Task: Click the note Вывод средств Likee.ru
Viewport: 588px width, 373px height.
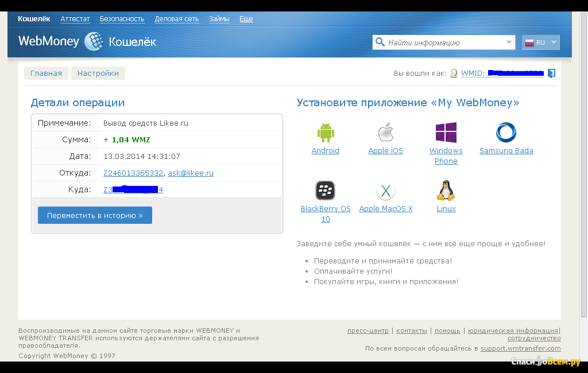Action: [x=146, y=123]
